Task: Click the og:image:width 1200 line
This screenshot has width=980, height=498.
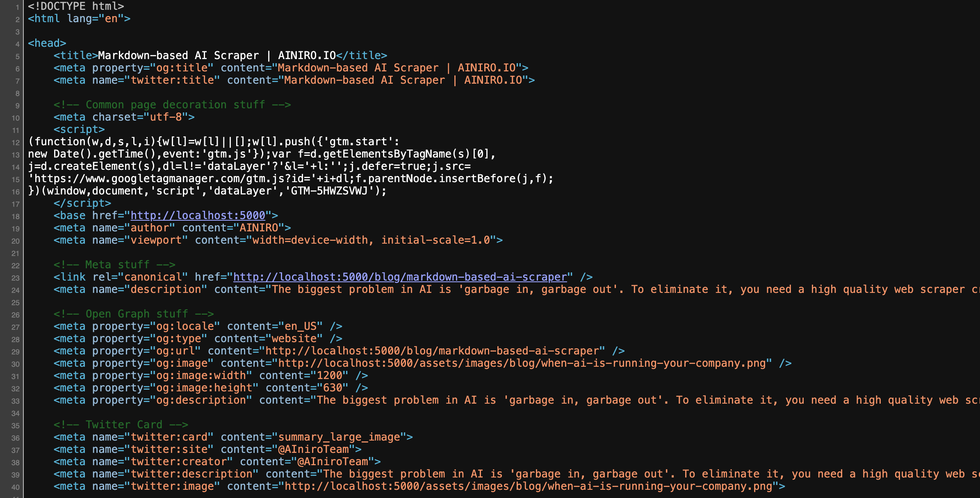Action: point(211,375)
